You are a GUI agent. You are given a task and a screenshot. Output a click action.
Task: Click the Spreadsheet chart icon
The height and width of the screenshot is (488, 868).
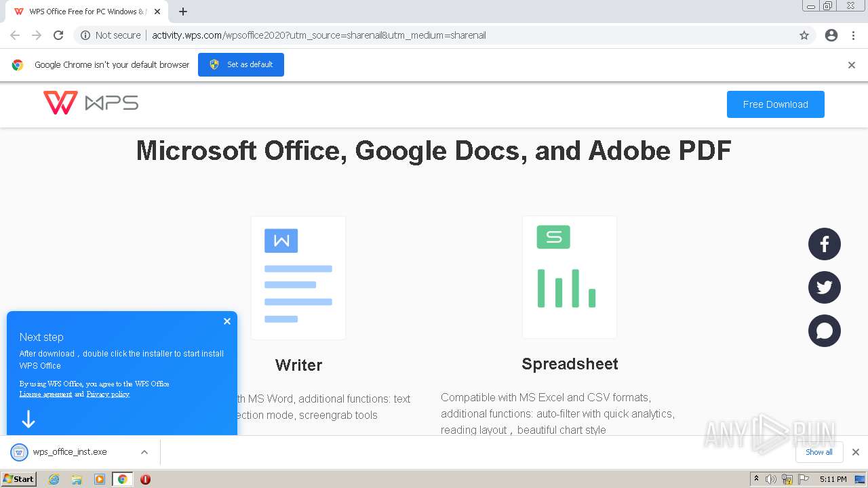[x=570, y=277]
